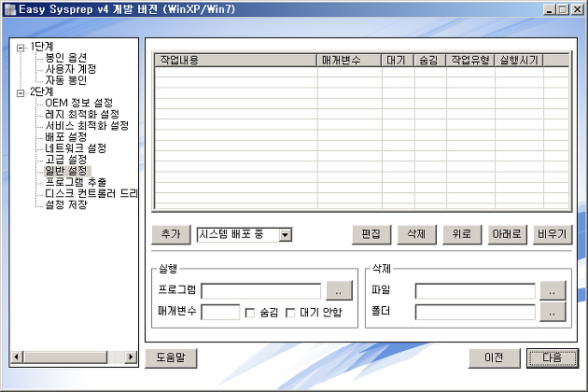Click the 편집 button
Viewport: 588px width, 392px height.
pyautogui.click(x=371, y=234)
